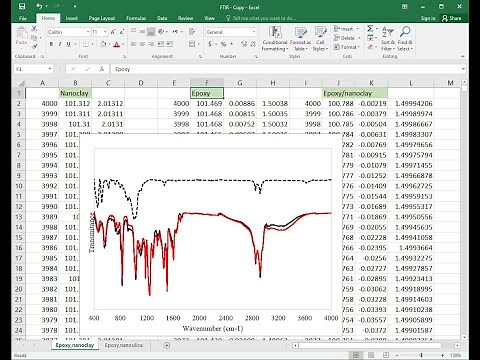Image resolution: width=480 pixels, height=360 pixels.
Task: Click Format cells button
Action: click(346, 47)
